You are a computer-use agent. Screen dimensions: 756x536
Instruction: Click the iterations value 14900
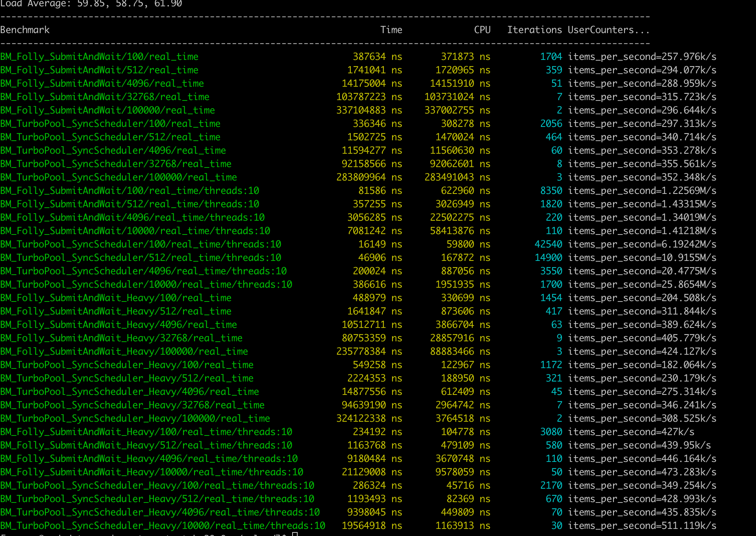click(x=548, y=258)
